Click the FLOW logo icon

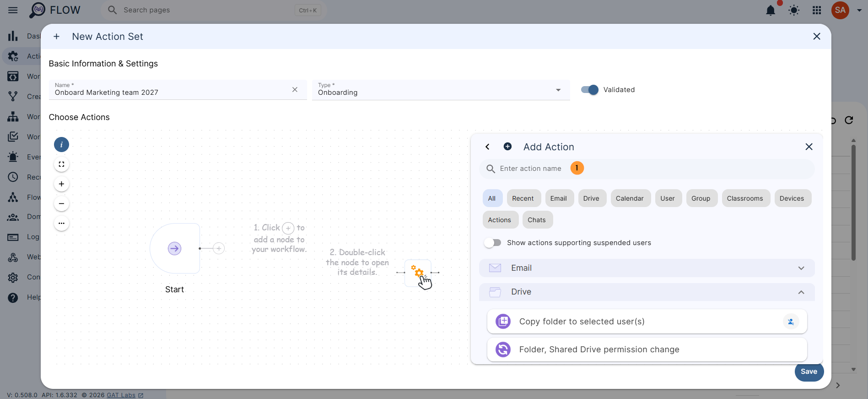pos(38,10)
